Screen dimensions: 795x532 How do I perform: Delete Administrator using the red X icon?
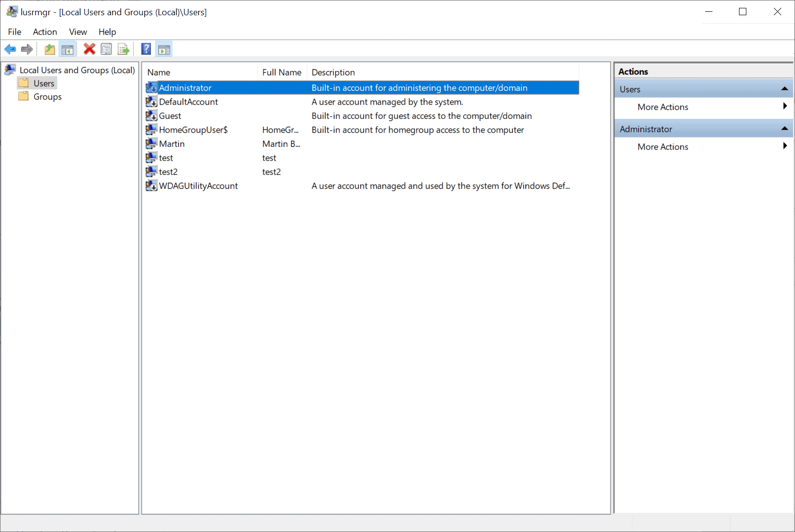[89, 49]
